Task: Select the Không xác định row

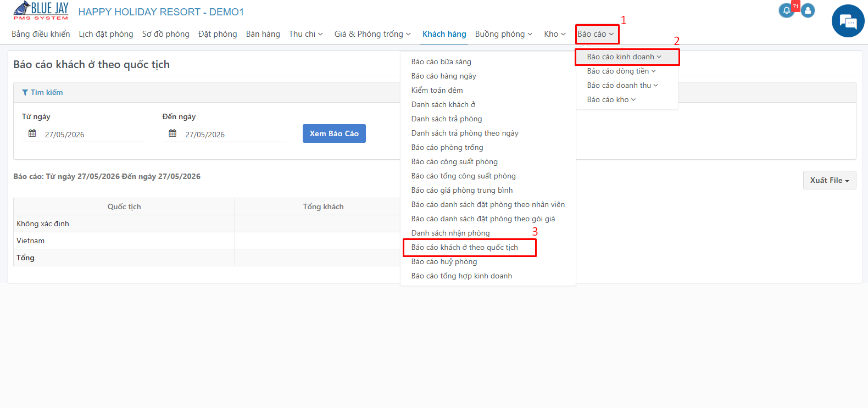Action: [x=207, y=223]
